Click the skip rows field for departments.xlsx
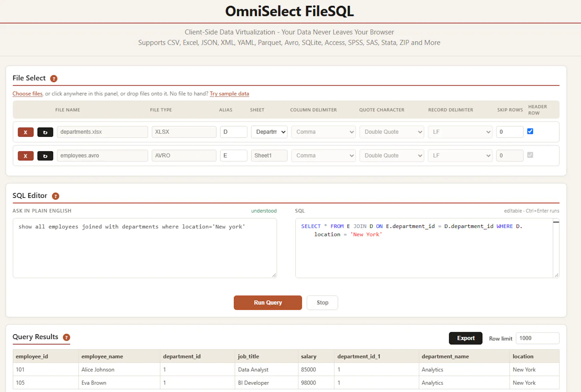581x392 pixels. (510, 132)
